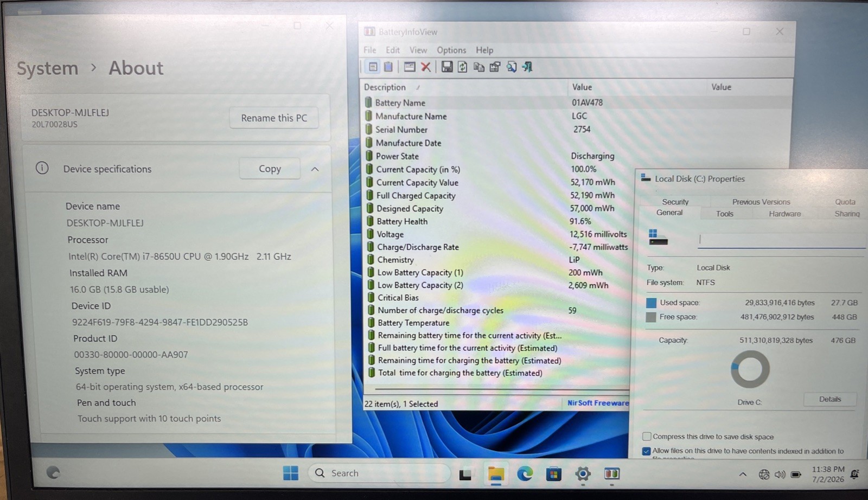Click the window-style toolbar icon in BatteryInfoView
Viewport: 868px width, 500px height.
[x=410, y=67]
